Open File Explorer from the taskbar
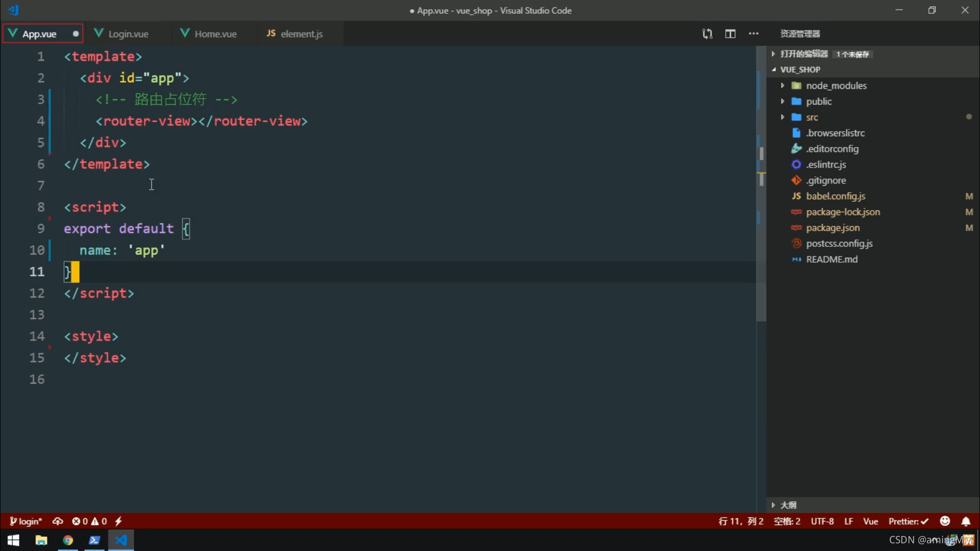The height and width of the screenshot is (551, 980). tap(41, 540)
